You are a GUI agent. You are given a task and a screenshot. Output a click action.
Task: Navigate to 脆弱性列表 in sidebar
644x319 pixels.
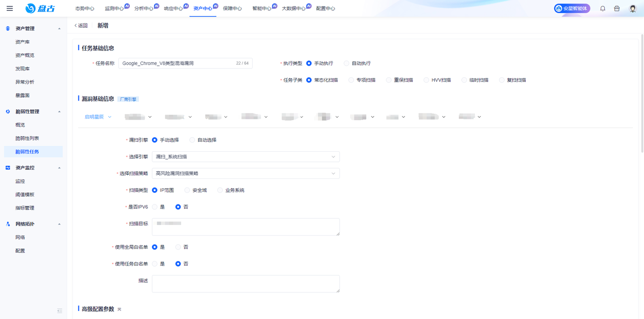click(x=27, y=138)
